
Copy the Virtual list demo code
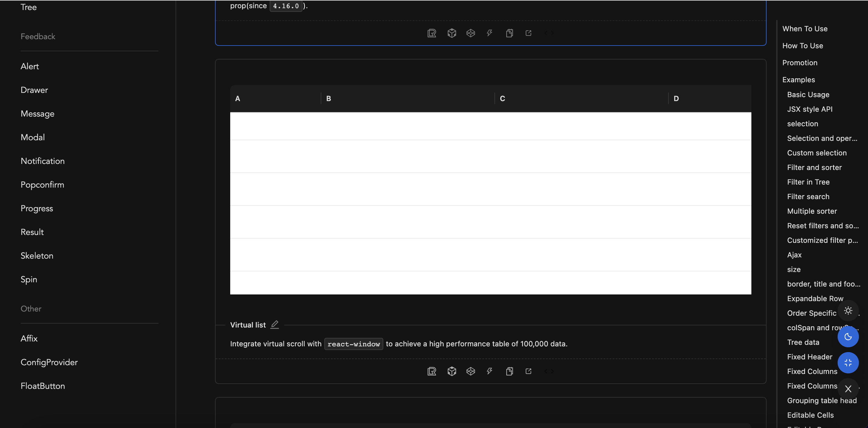tap(510, 371)
